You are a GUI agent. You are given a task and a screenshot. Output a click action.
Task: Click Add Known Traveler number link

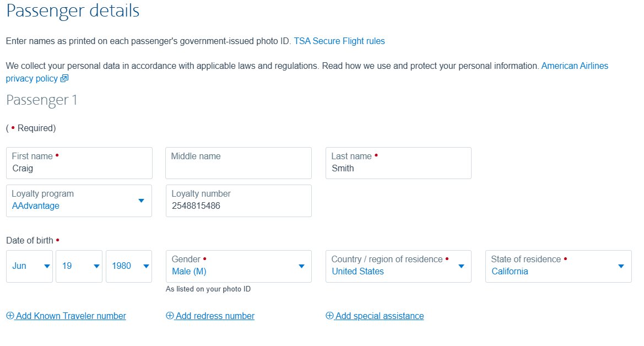point(71,316)
